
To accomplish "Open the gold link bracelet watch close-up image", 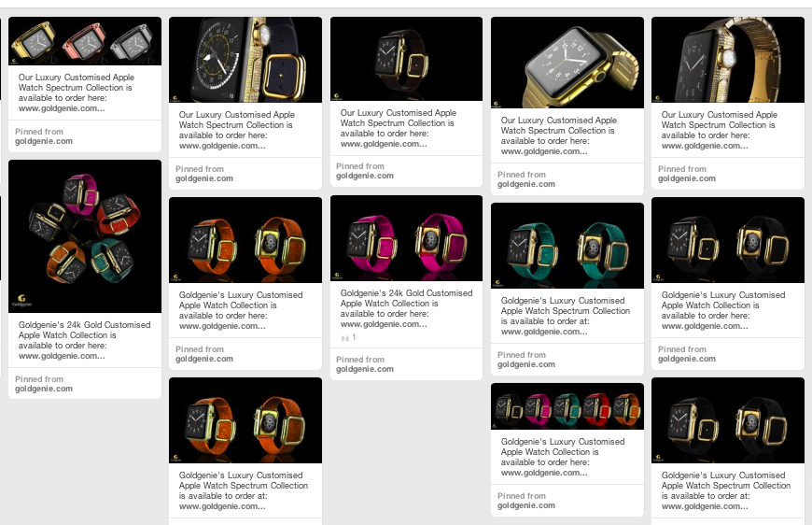I will pyautogui.click(x=567, y=63).
